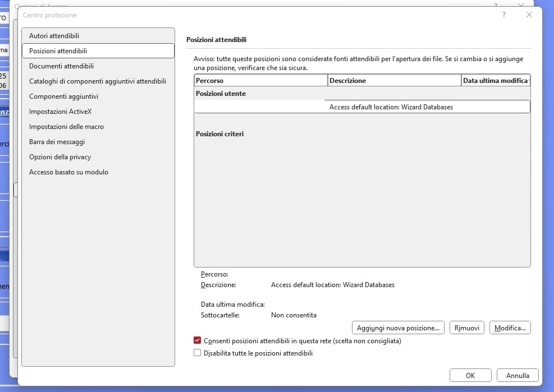Select the Access default location: Wizard Databases row
554x392 pixels.
(x=362, y=107)
